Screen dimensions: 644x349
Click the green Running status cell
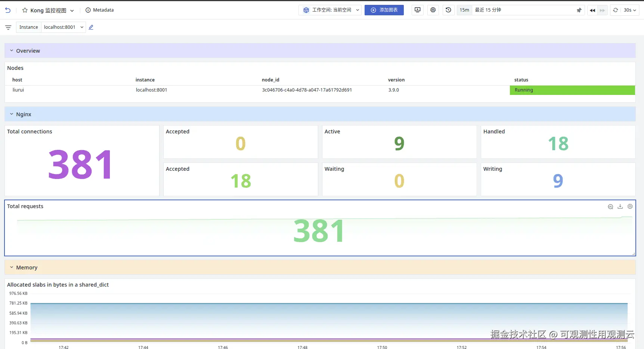coord(572,90)
